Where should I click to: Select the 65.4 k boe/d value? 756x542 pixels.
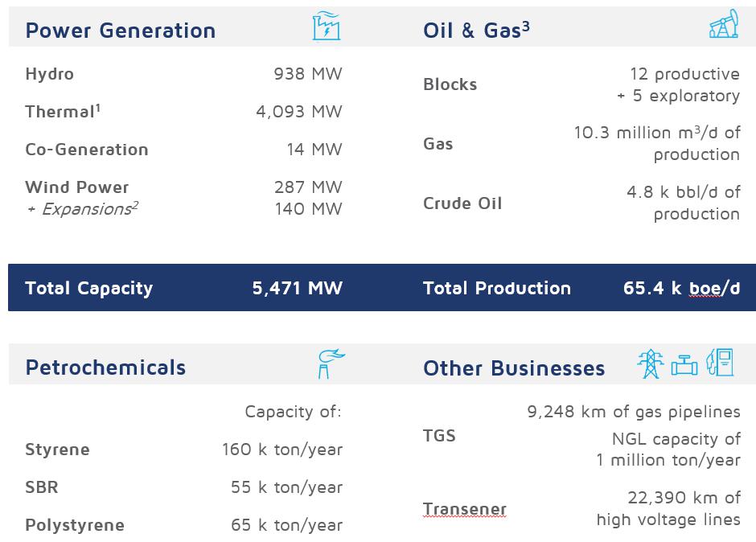click(681, 288)
